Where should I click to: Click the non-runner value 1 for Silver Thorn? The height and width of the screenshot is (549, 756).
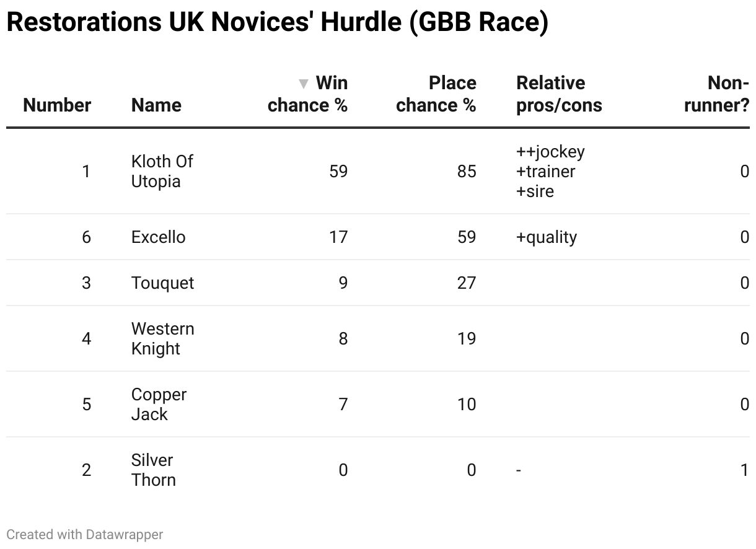pyautogui.click(x=745, y=470)
